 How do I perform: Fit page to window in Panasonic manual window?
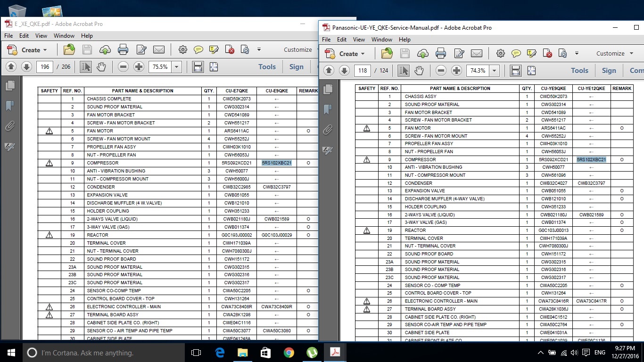click(x=531, y=71)
